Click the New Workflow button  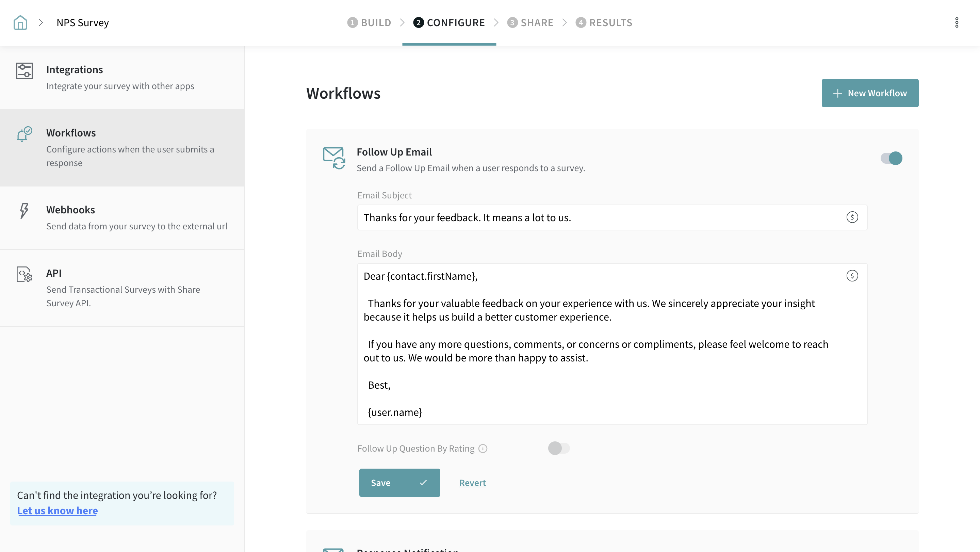coord(870,93)
